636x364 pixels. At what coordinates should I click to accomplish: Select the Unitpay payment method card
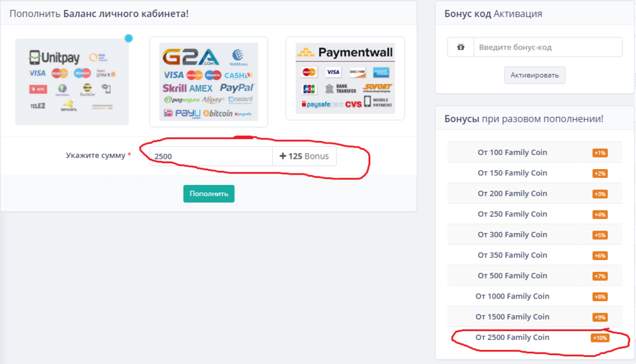(72, 81)
